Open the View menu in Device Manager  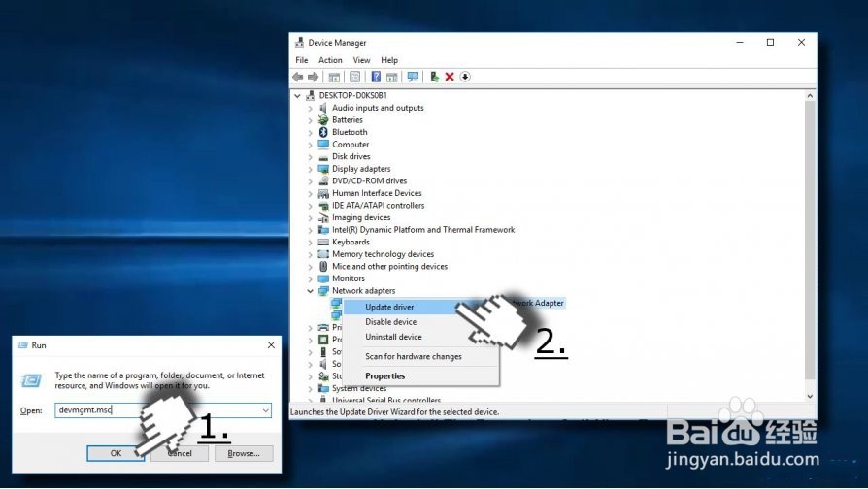(x=361, y=60)
